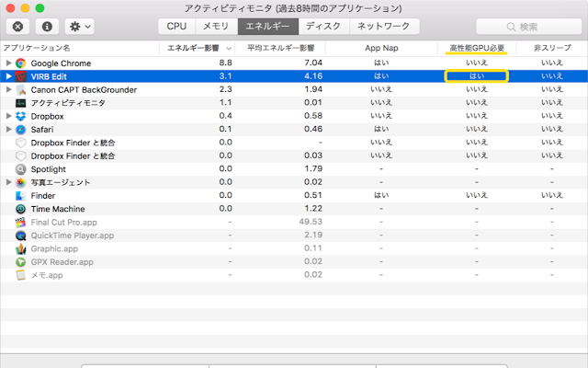Click the Time Machine clock icon

coord(20,209)
